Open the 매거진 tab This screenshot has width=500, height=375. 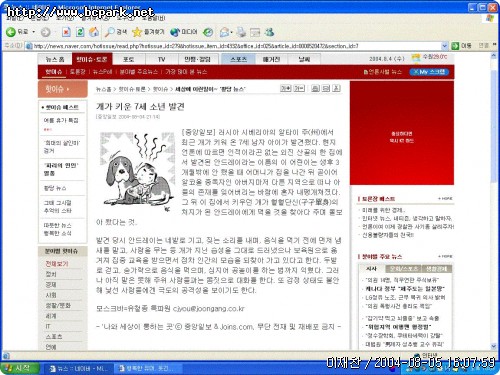(271, 59)
